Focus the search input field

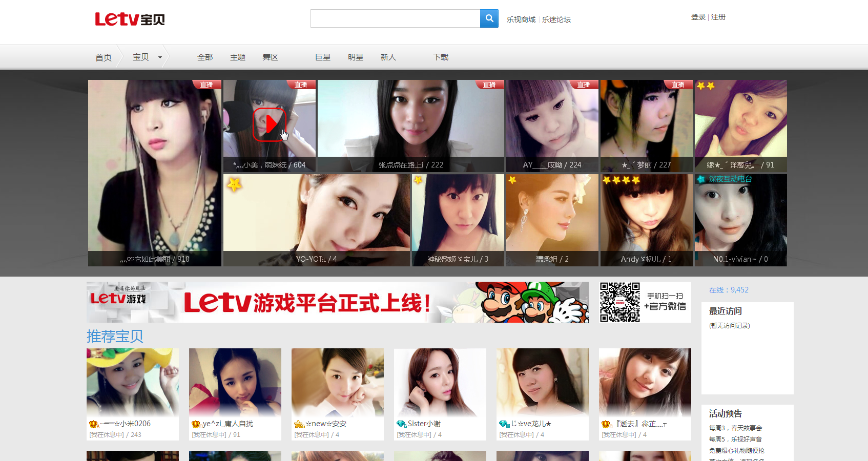pyautogui.click(x=396, y=18)
